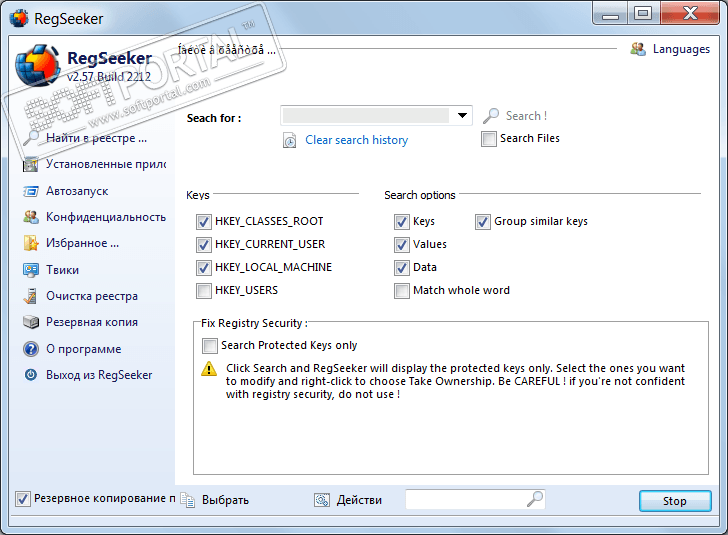Check the Search Files box
728x535 pixels.
[x=488, y=138]
